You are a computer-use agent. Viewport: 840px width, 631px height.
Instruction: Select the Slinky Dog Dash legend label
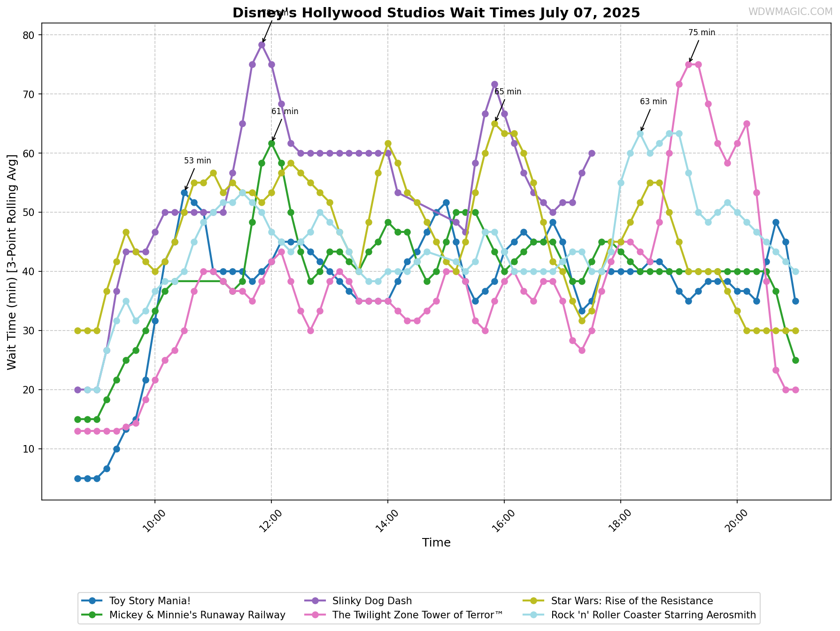point(372,601)
